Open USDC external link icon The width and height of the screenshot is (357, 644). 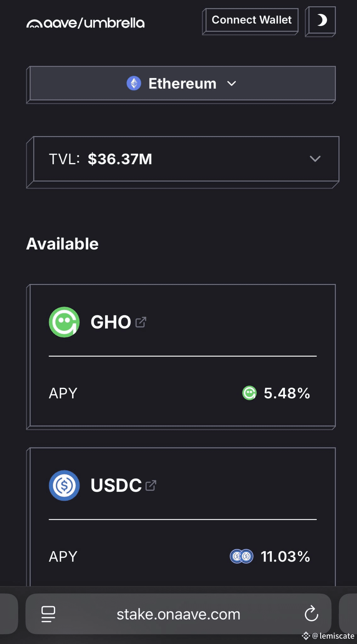click(151, 485)
